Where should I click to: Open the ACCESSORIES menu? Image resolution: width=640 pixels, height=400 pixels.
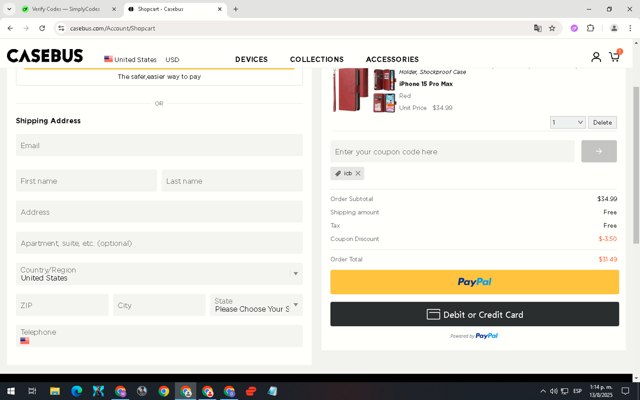392,59
